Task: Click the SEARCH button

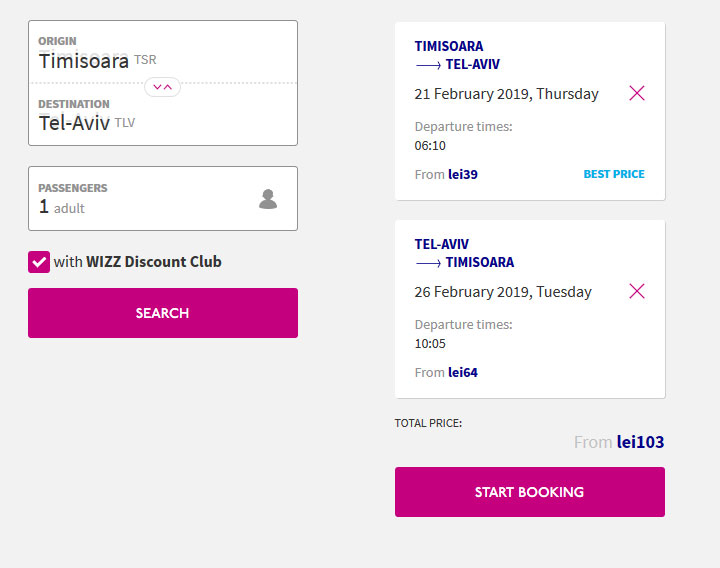Action: 163,313
